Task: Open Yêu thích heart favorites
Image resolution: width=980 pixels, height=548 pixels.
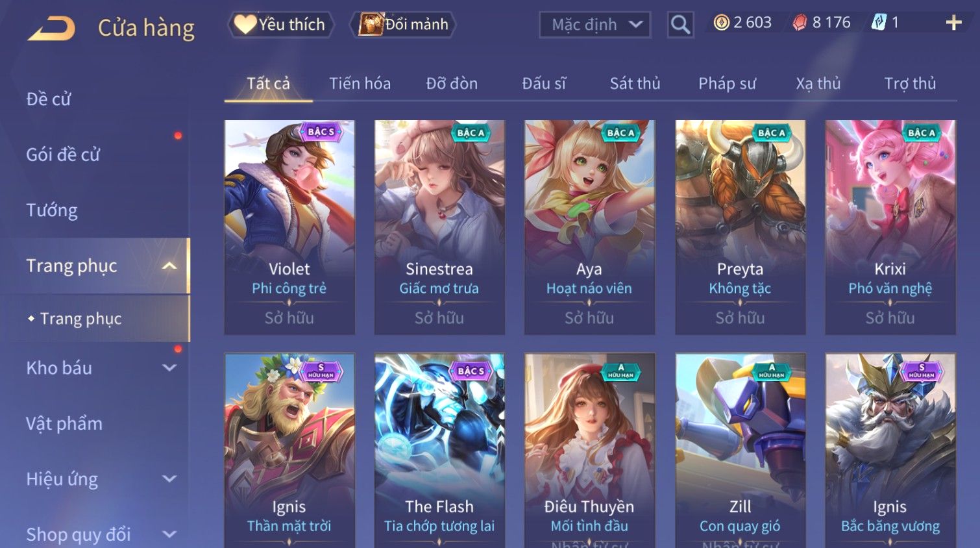Action: [281, 25]
